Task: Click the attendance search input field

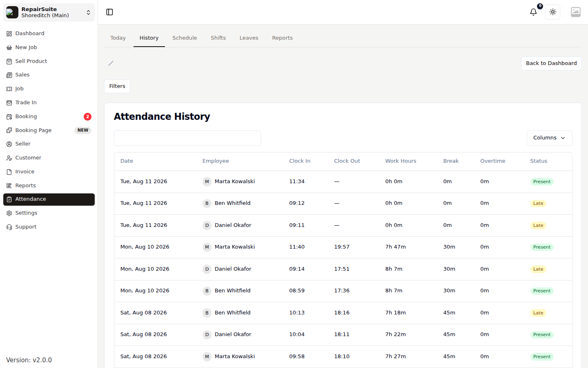Action: point(187,138)
